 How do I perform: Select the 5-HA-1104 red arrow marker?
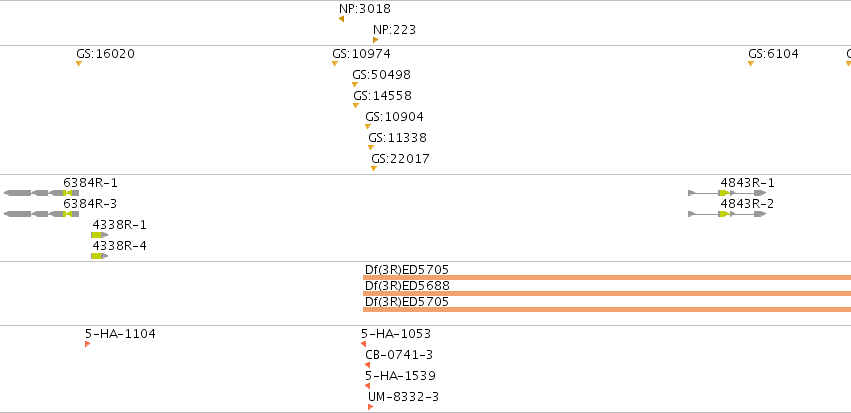87,344
